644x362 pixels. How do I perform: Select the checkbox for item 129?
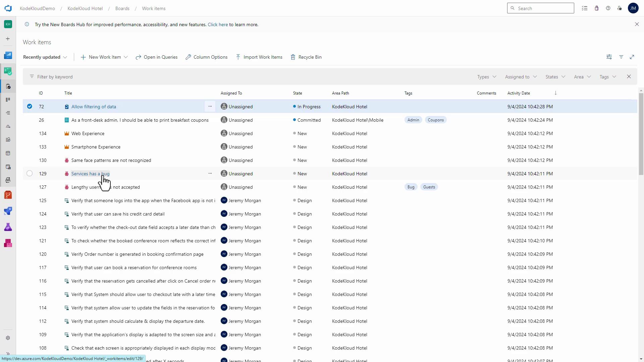[x=30, y=174]
